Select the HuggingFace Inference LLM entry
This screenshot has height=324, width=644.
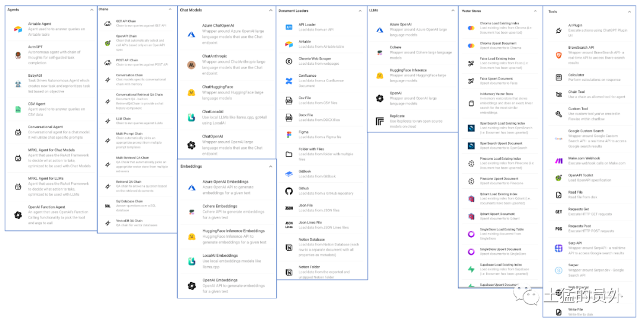413,76
